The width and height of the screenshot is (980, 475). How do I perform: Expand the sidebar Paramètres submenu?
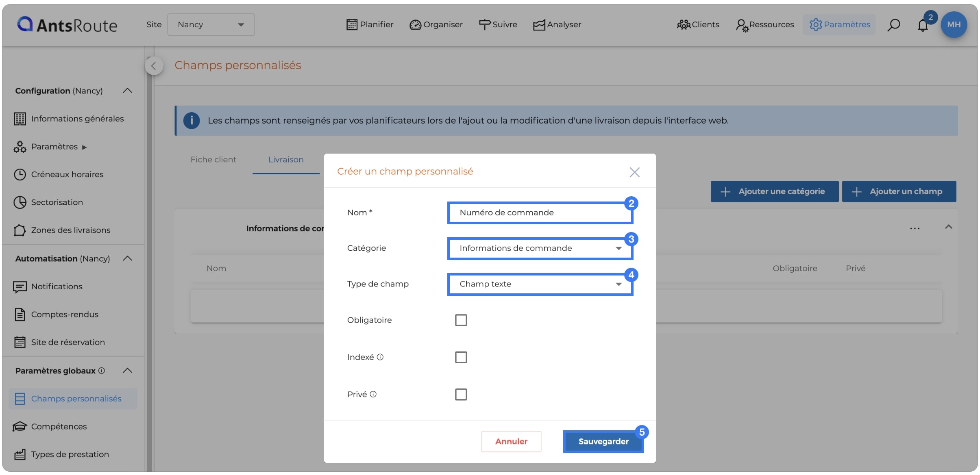click(x=59, y=147)
